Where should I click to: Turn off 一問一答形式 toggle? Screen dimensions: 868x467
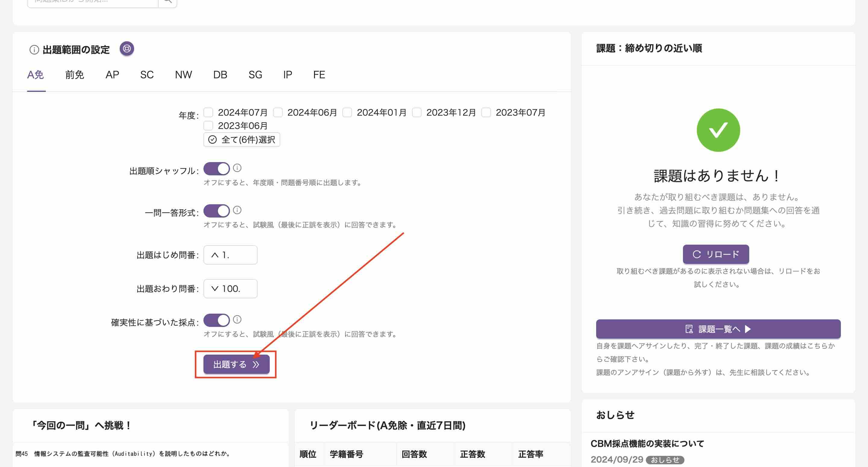(216, 211)
